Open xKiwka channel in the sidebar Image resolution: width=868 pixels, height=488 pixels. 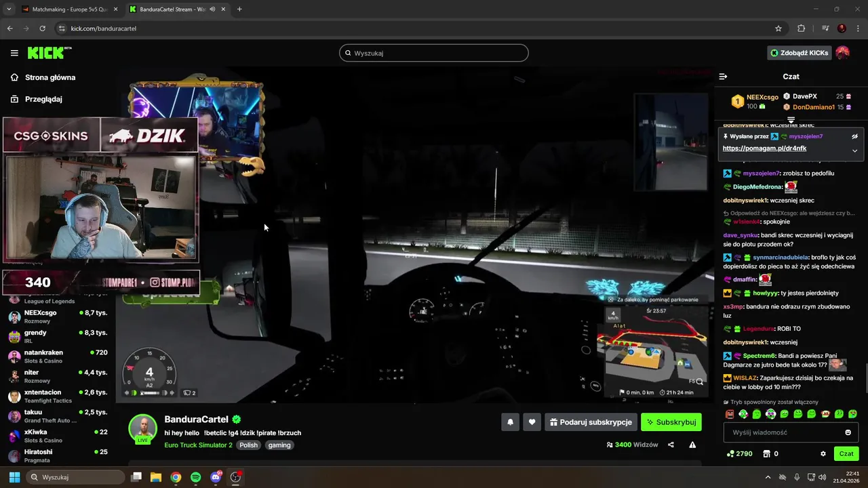58,436
